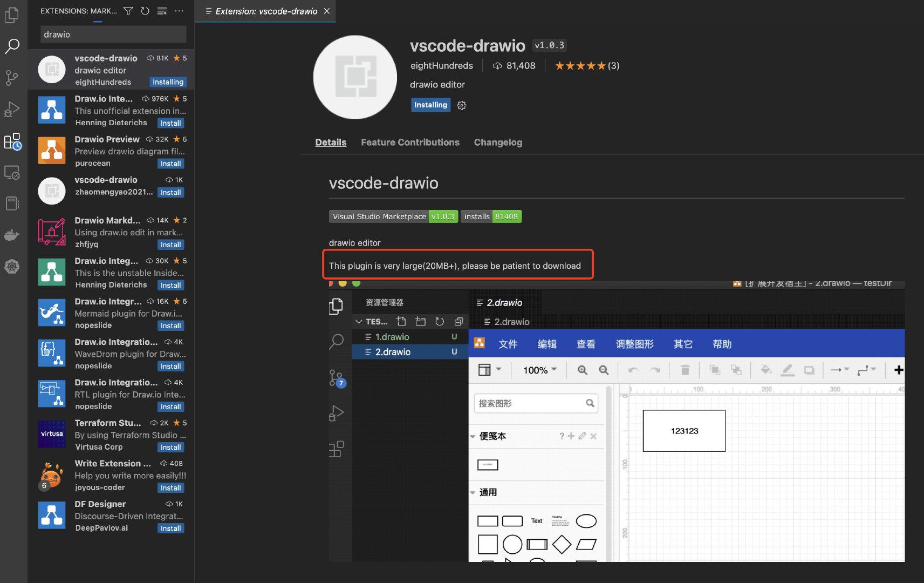Install Write Extension by joyous-coder
This screenshot has height=583, width=924.
click(170, 487)
